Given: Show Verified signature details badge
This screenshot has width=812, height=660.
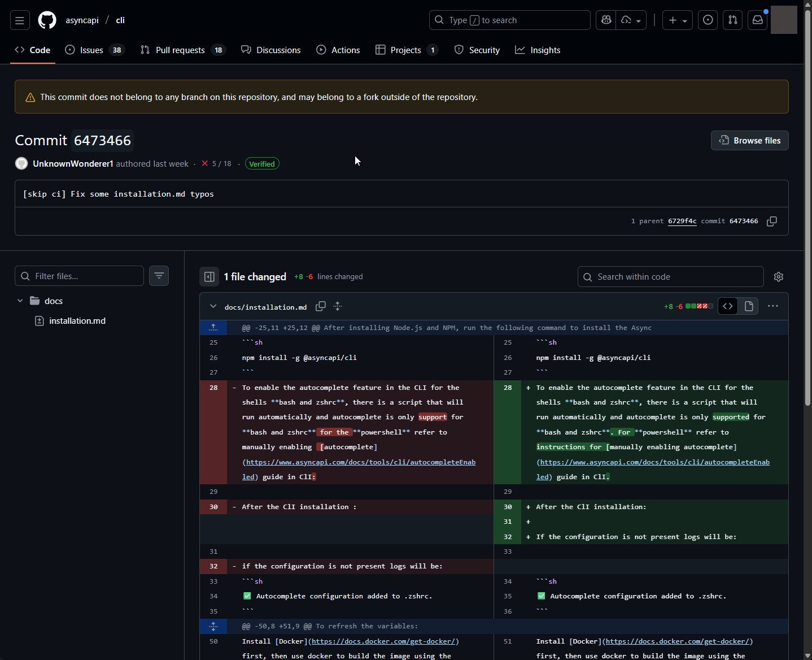Looking at the screenshot, I should (x=262, y=164).
